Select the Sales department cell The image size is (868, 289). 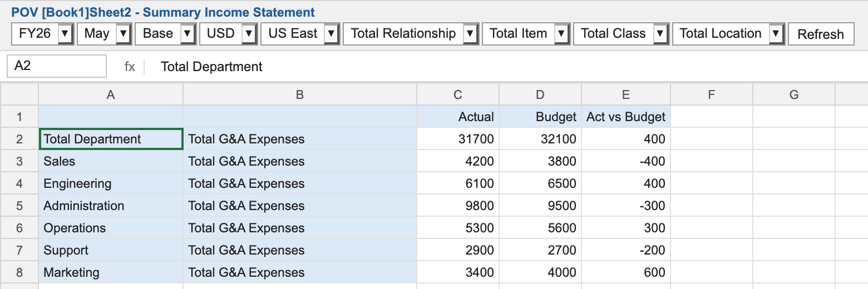tap(111, 161)
